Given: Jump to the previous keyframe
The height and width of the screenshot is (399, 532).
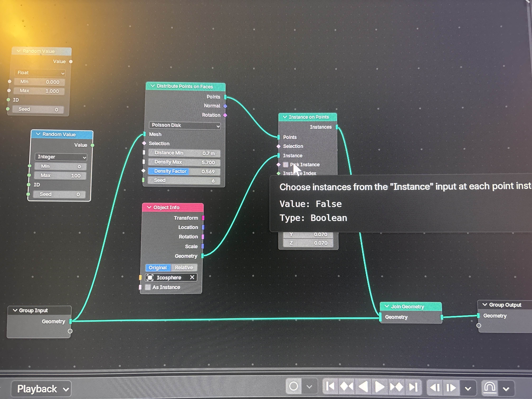Looking at the screenshot, I should [x=347, y=387].
